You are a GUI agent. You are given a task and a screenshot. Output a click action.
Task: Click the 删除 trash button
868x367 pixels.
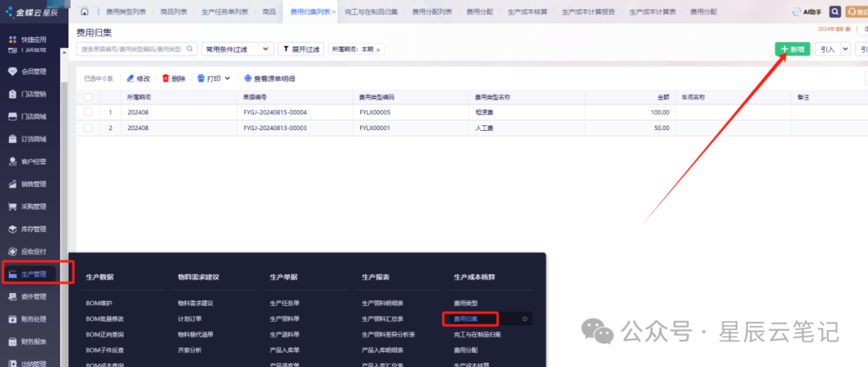(174, 79)
